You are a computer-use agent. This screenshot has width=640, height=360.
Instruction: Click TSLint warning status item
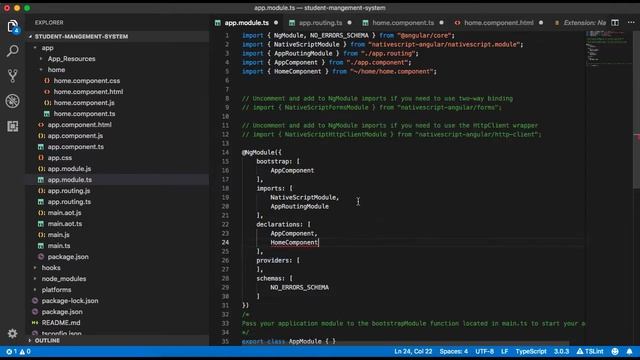(590, 351)
